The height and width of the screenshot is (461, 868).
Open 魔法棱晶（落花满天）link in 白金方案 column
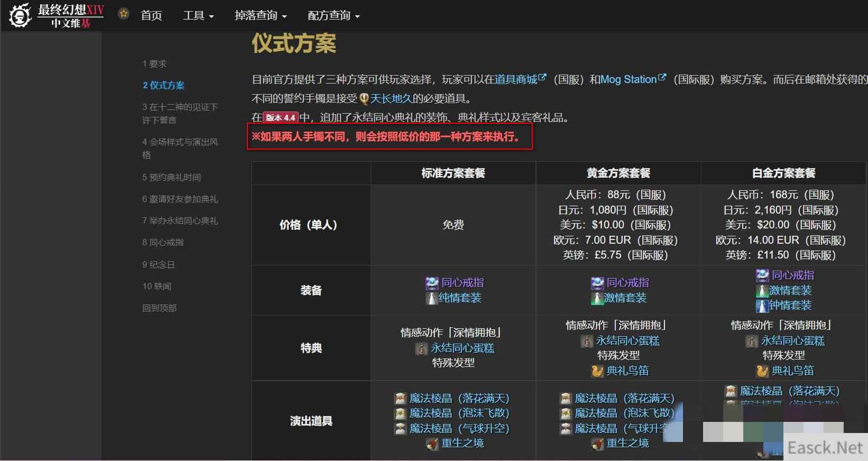pyautogui.click(x=790, y=391)
